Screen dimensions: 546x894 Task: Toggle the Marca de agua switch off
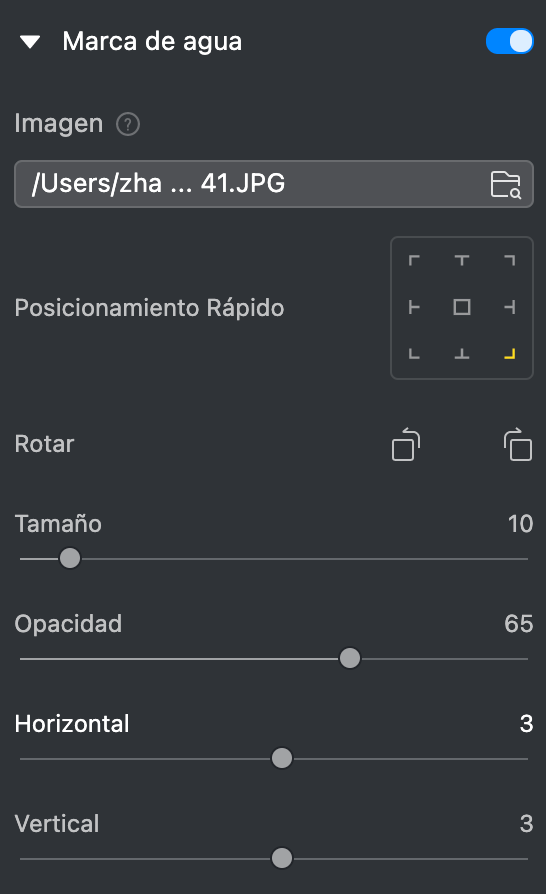[510, 42]
